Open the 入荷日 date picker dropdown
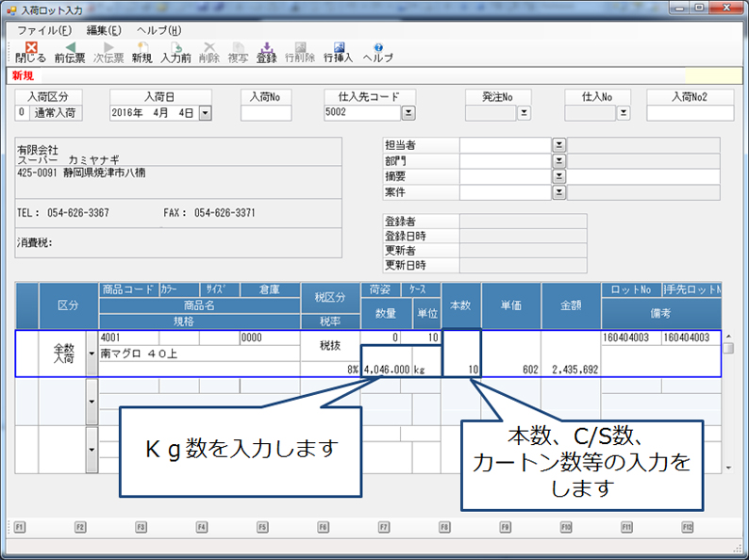This screenshot has width=749, height=560. pyautogui.click(x=205, y=113)
